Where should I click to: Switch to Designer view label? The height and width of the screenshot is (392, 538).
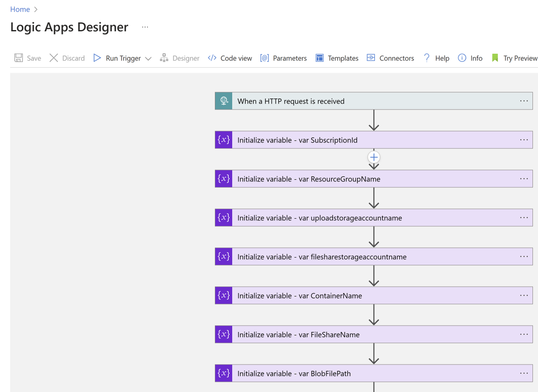pyautogui.click(x=186, y=58)
